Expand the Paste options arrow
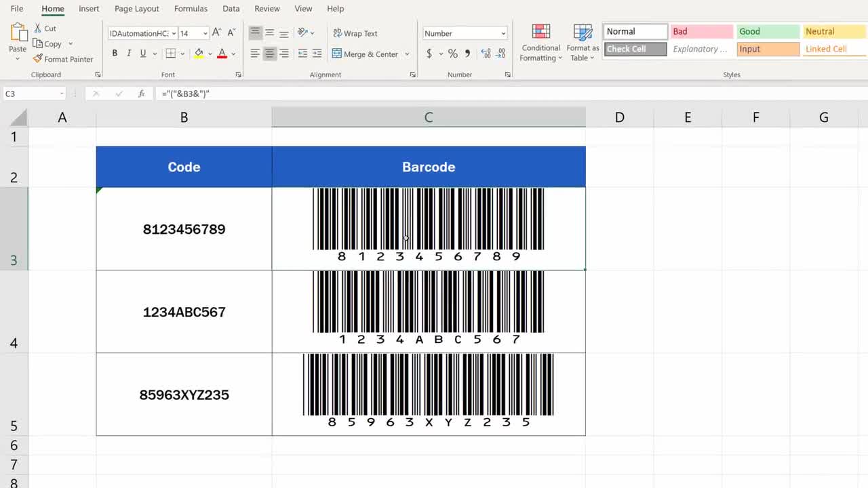The image size is (868, 488). tap(18, 58)
